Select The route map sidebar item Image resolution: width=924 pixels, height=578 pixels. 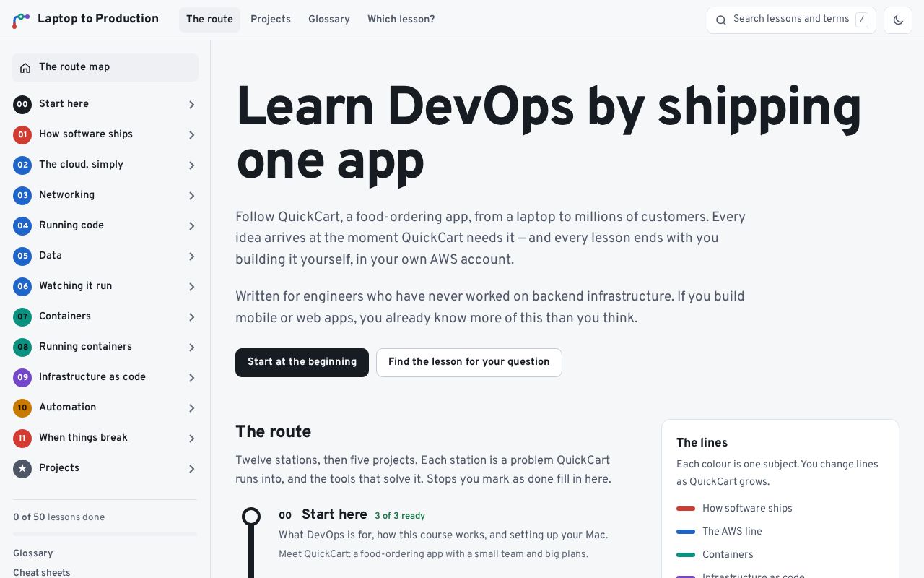click(x=105, y=67)
